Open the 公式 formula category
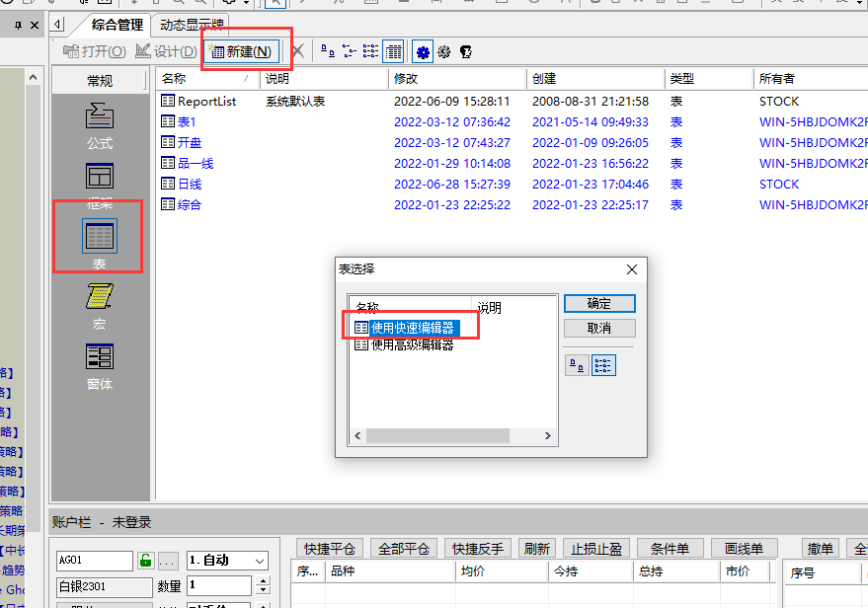Viewport: 868px width, 608px height. click(x=100, y=126)
